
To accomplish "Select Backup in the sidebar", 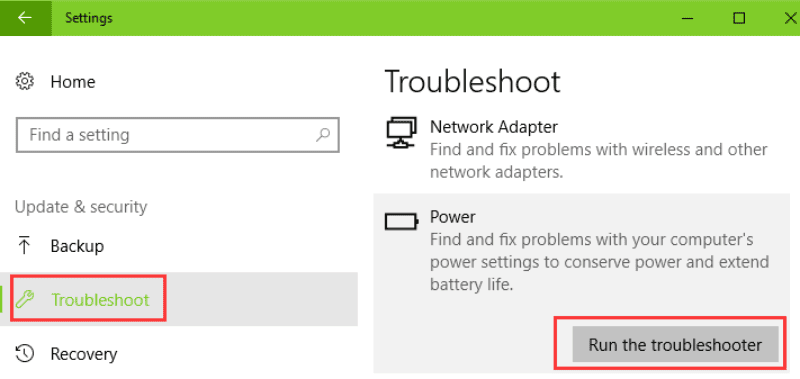I will click(x=77, y=246).
